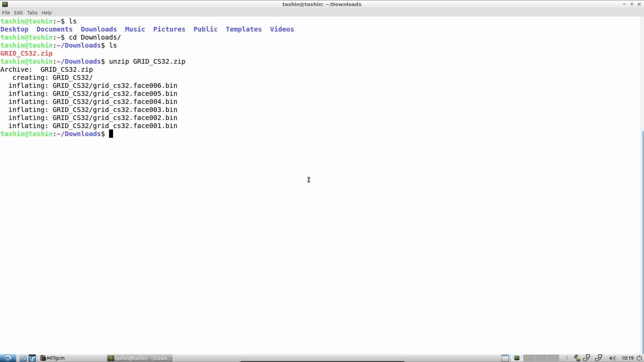The height and width of the screenshot is (362, 644).
Task: Click the Bluetooth tray icon
Action: click(x=567, y=358)
